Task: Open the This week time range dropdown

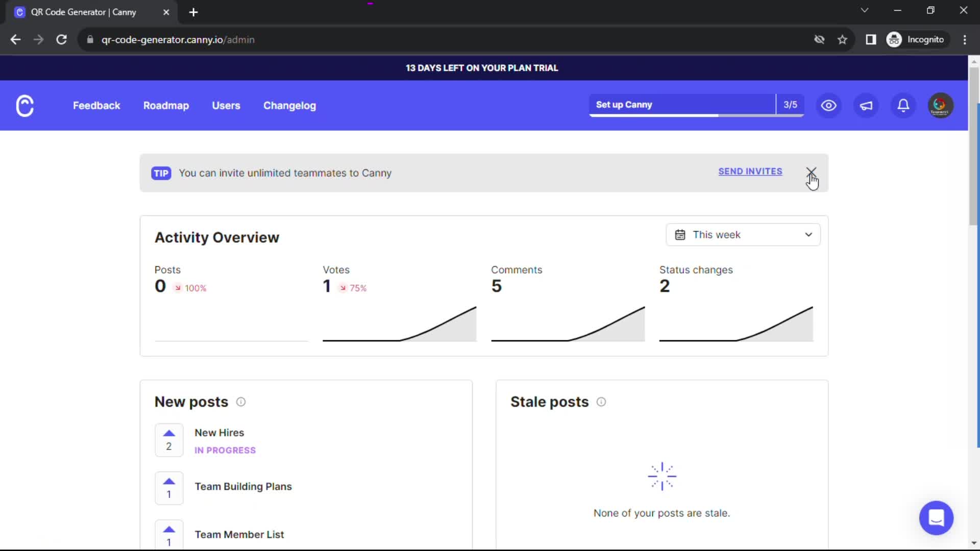Action: (743, 235)
